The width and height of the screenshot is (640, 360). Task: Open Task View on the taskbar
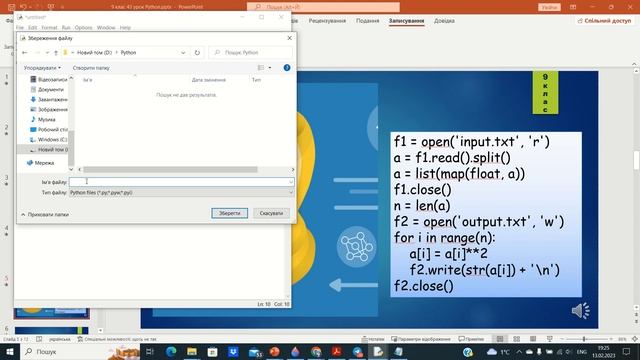pyautogui.click(x=150, y=351)
